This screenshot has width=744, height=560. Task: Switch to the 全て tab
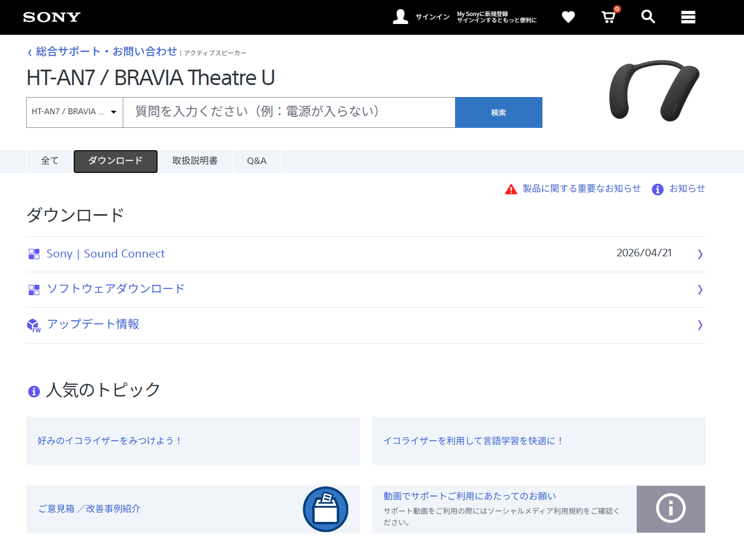point(50,161)
